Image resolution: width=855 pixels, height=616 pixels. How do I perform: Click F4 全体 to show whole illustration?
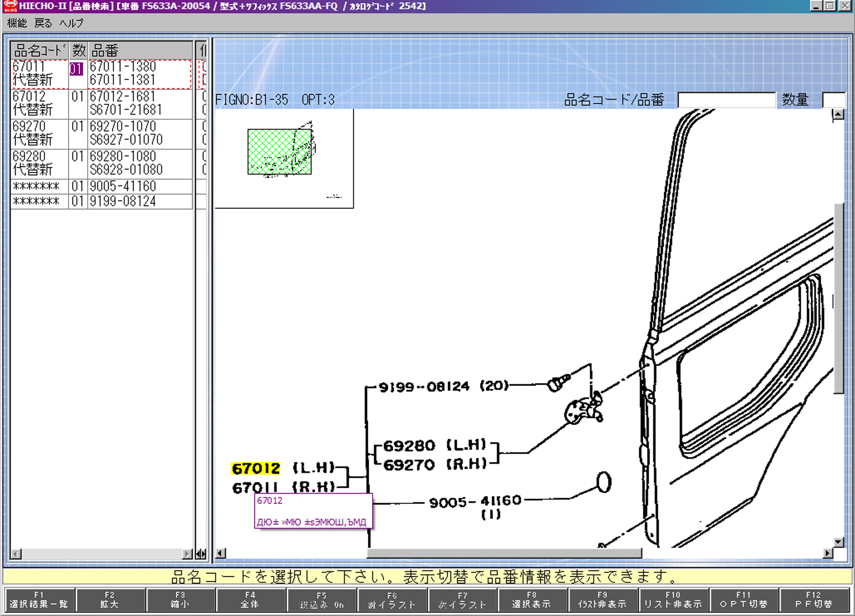click(250, 599)
